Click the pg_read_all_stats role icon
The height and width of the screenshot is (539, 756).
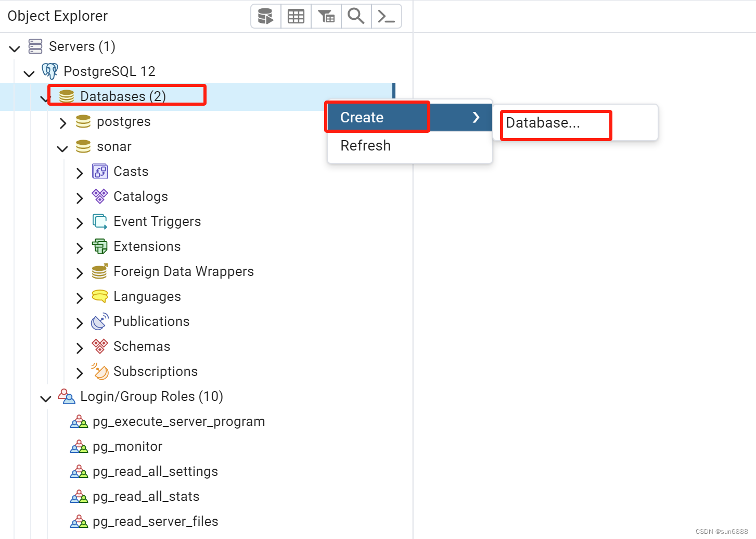79,496
